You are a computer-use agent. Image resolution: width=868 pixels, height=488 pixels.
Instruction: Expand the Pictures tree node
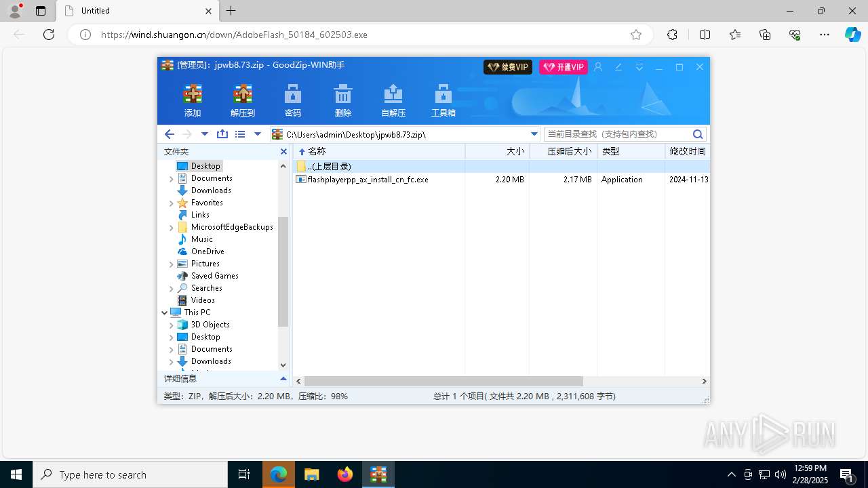click(x=171, y=264)
